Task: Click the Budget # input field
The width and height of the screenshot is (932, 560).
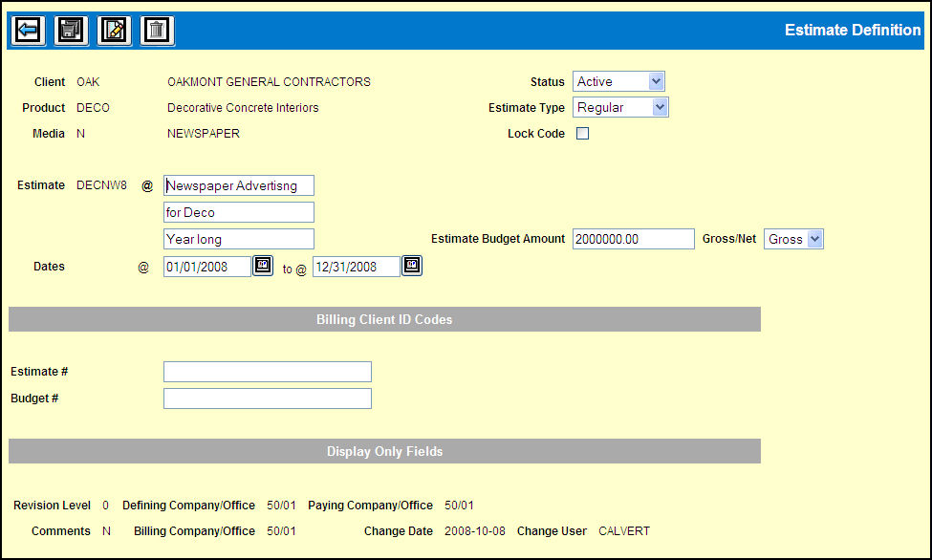Action: (268, 398)
